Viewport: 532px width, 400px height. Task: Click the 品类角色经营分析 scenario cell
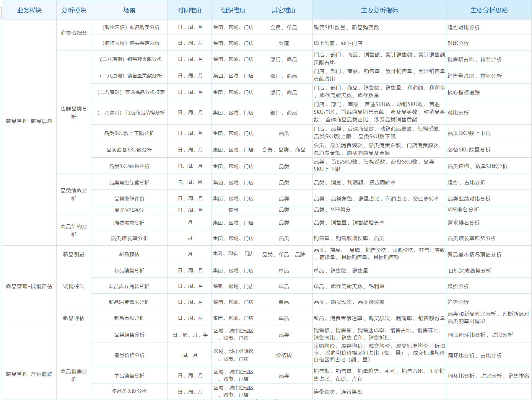(129, 182)
